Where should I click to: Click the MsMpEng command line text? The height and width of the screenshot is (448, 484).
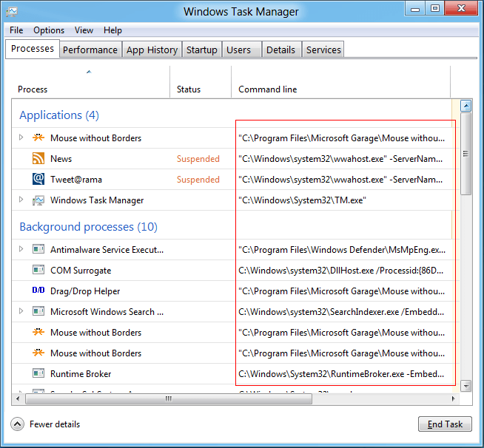point(342,249)
